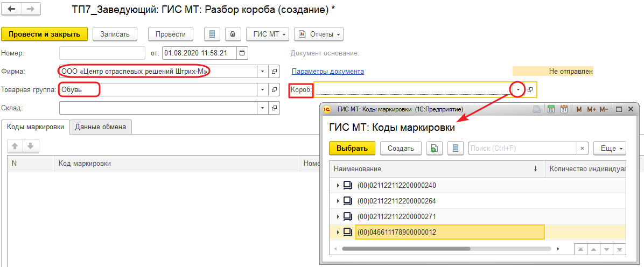Screen dimensions: 644x267
Task: Go back with the left arrow button
Action: (x=10, y=9)
